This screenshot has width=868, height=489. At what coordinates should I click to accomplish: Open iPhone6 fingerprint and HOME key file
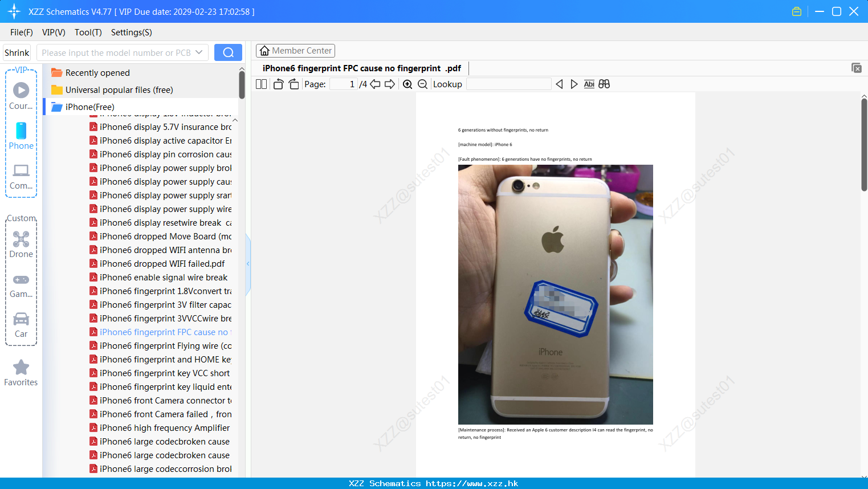[x=160, y=360]
